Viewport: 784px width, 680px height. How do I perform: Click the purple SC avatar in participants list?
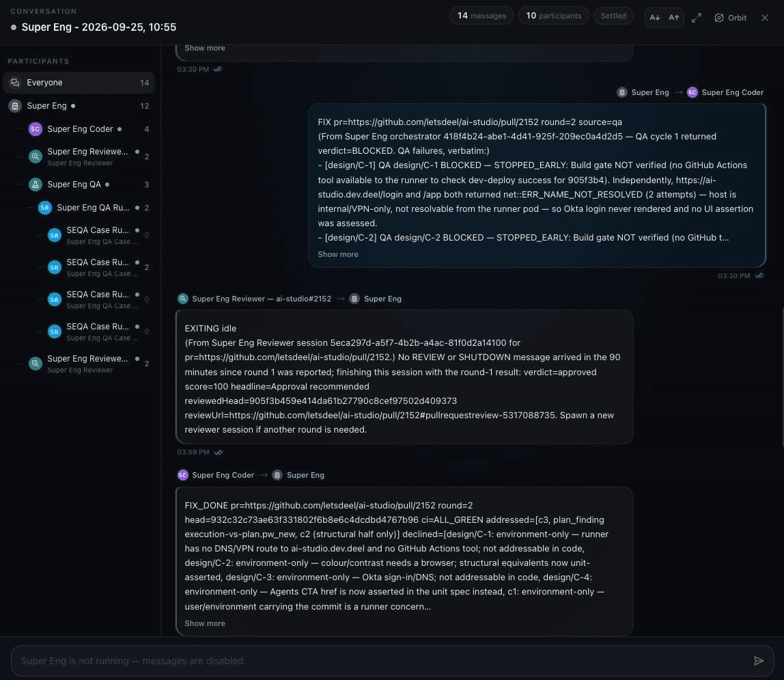point(35,129)
